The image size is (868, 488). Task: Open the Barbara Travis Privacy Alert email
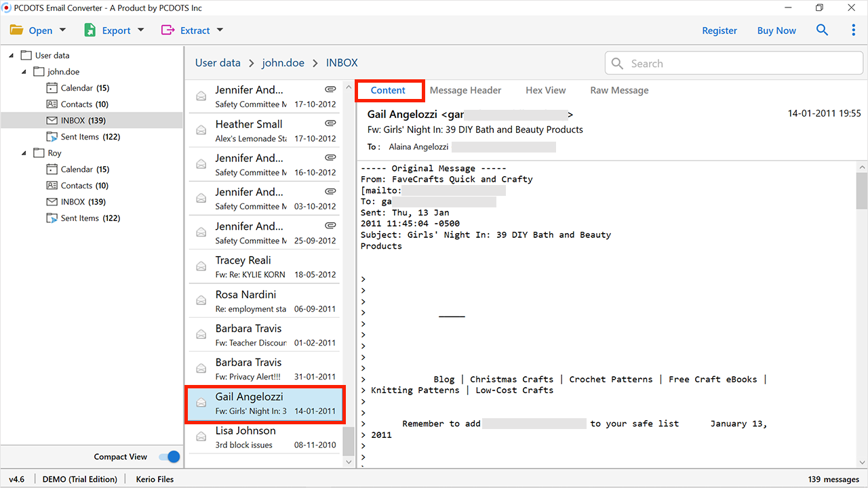tap(264, 369)
